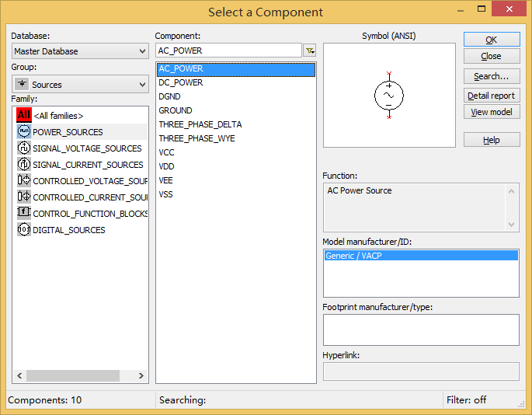Image resolution: width=532 pixels, height=415 pixels.
Task: Click the CONTROLLED_VOLTAGE_SOURCES family icon
Action: (24, 180)
